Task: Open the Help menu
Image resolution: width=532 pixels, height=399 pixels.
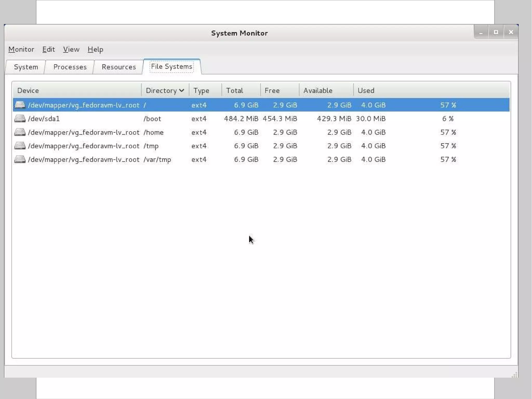Action: (95, 49)
